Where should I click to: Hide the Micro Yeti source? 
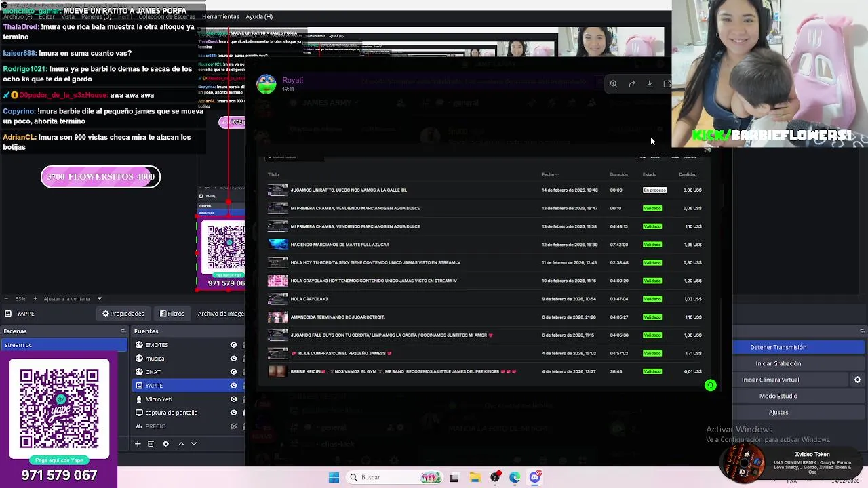(233, 399)
